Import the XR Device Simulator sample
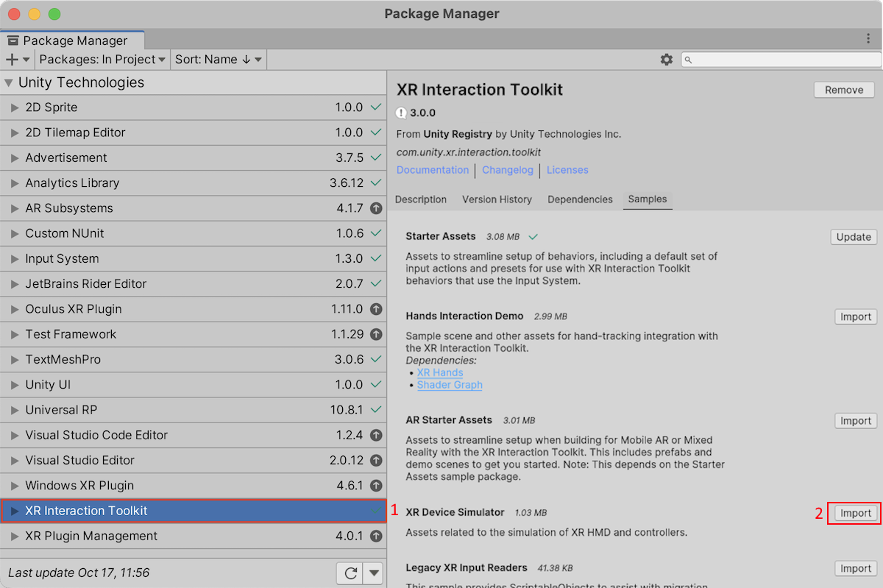 (x=856, y=513)
